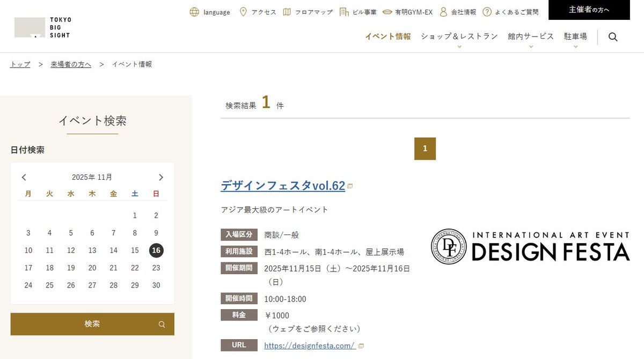
Task: Select November 8 in calendar
Action: 135,233
